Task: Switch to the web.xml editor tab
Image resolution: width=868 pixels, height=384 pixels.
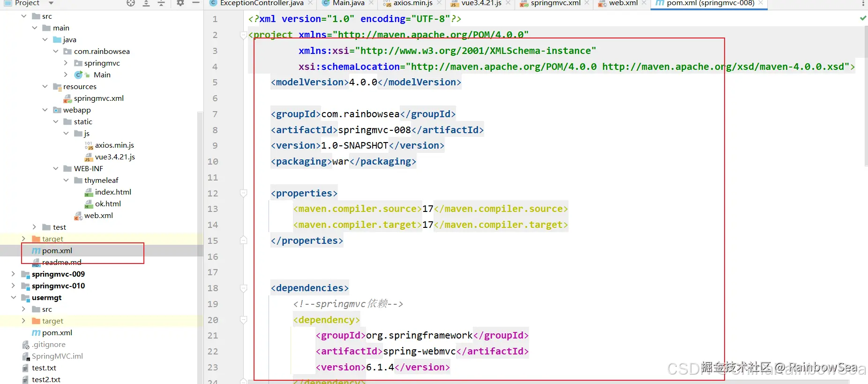Action: point(623,3)
